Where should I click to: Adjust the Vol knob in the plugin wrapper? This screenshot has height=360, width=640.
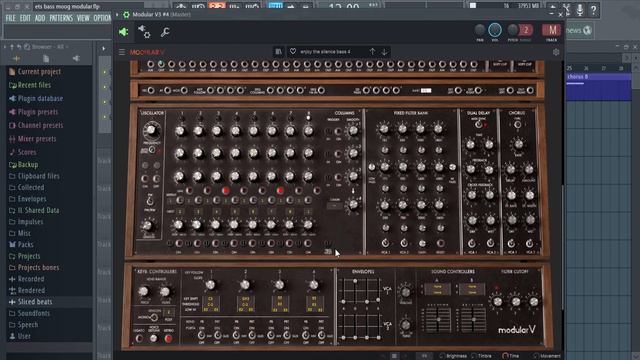coord(495,30)
